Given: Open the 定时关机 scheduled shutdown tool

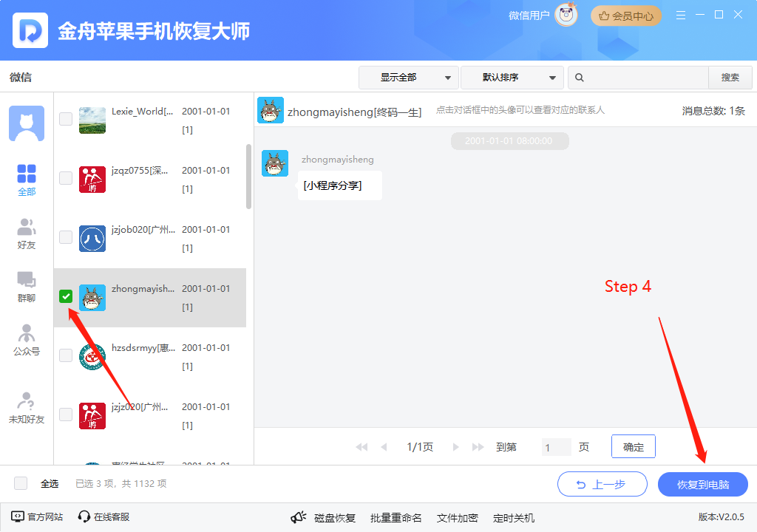Looking at the screenshot, I should click(514, 518).
